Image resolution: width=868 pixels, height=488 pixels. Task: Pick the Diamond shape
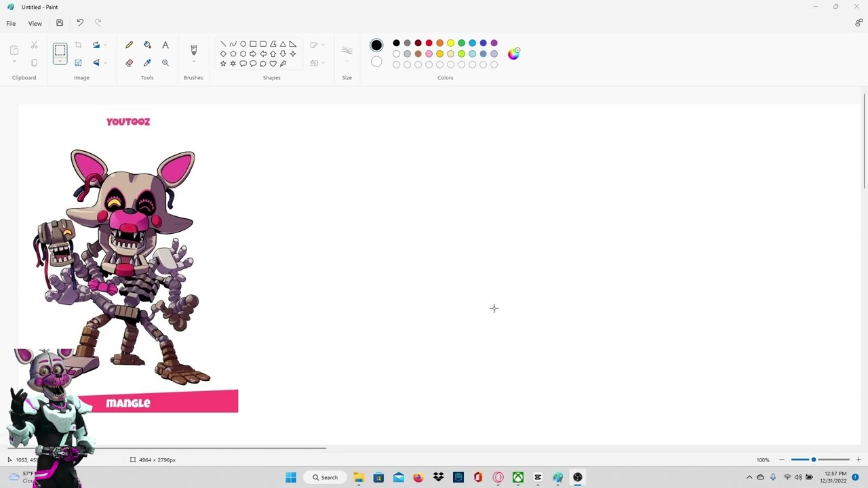point(223,54)
